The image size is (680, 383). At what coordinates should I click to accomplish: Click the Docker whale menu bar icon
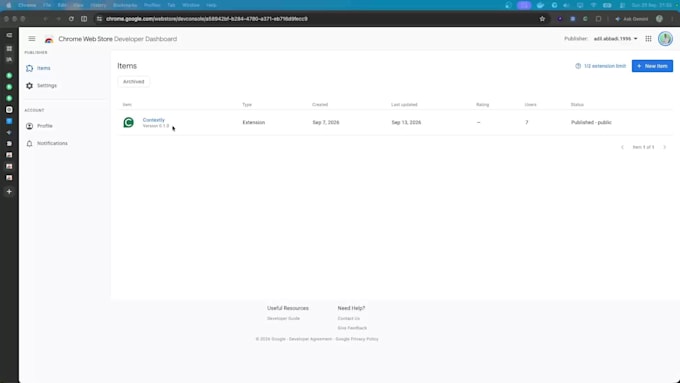tap(540, 5)
